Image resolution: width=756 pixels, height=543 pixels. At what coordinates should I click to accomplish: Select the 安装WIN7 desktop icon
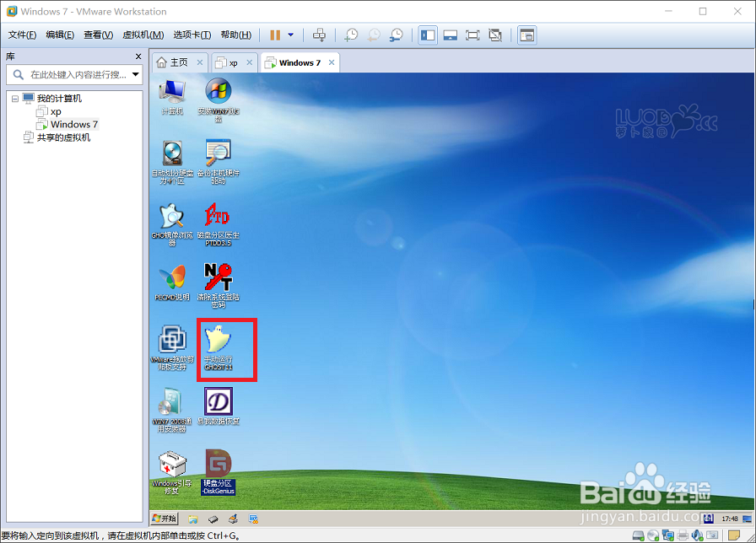[x=219, y=99]
